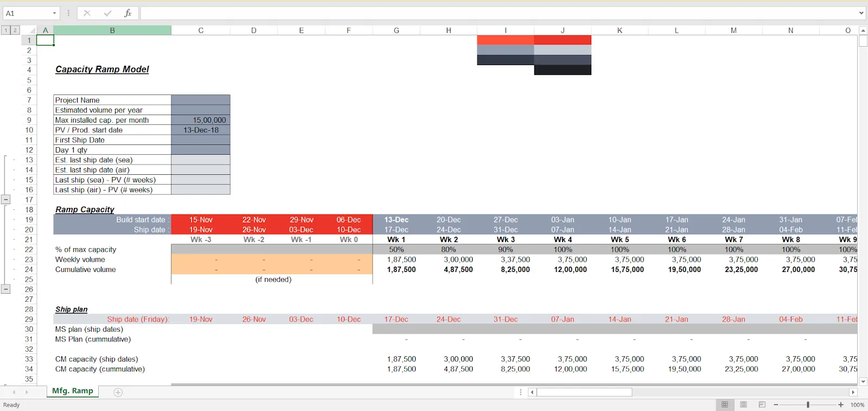Go to previous sheet arrow
Image resolution: width=868 pixels, height=411 pixels.
pos(14,392)
